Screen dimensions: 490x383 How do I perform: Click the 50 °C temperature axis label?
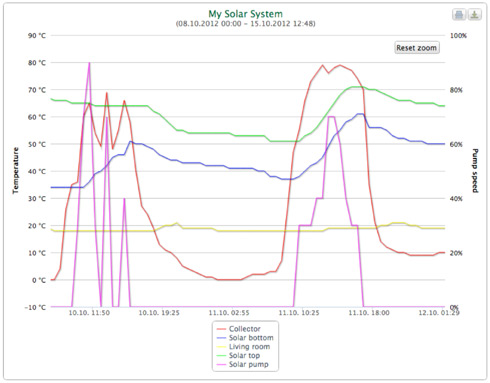pos(37,144)
